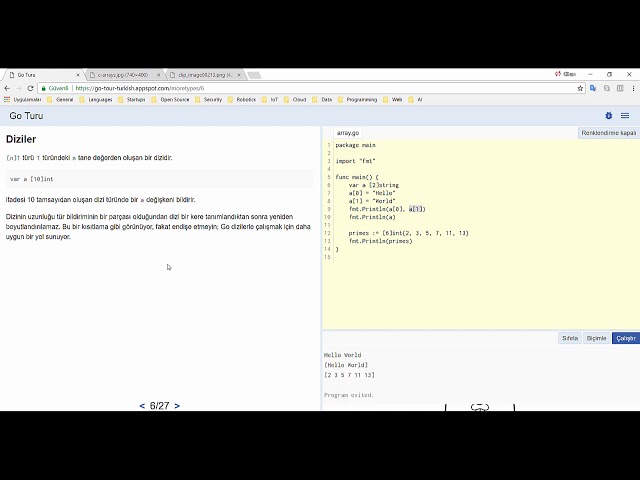Viewport: 640px width, 480px height.
Task: Open Chrome's three-dot menu
Action: 633,88
